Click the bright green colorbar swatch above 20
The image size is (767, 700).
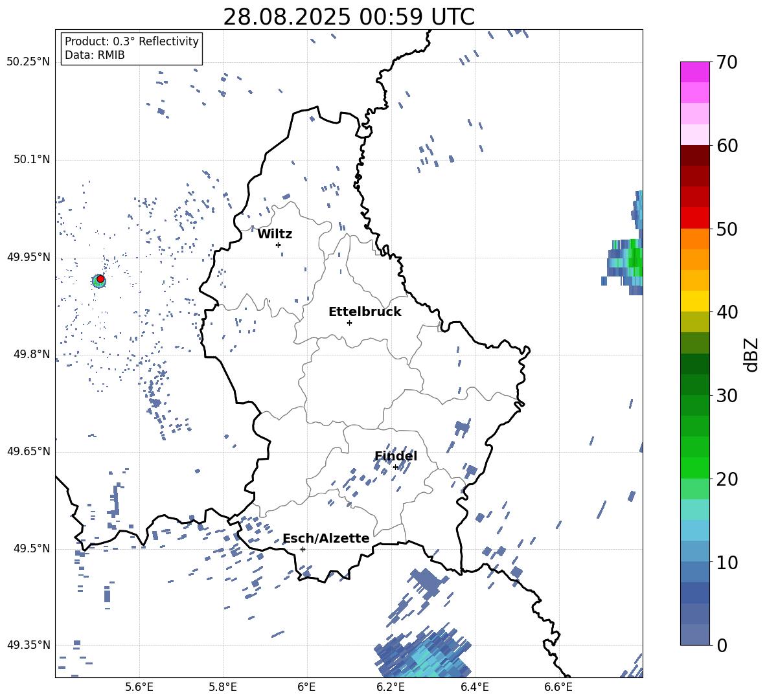(694, 468)
